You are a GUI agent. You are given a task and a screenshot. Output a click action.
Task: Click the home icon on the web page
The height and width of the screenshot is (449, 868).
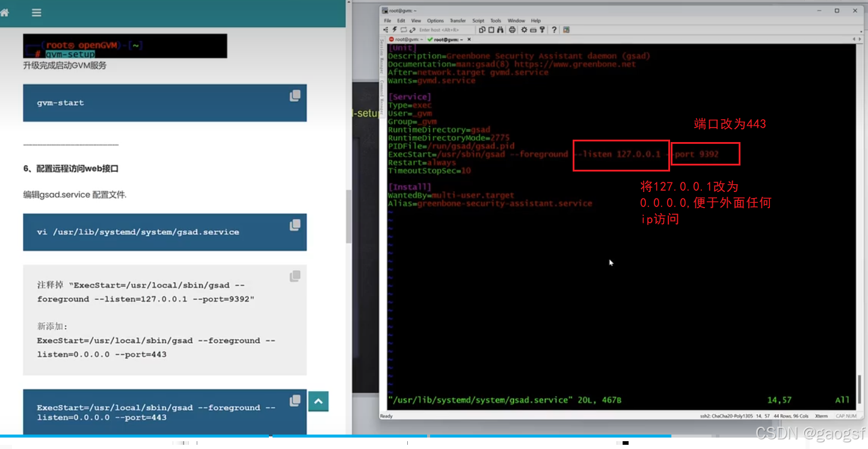(x=4, y=13)
